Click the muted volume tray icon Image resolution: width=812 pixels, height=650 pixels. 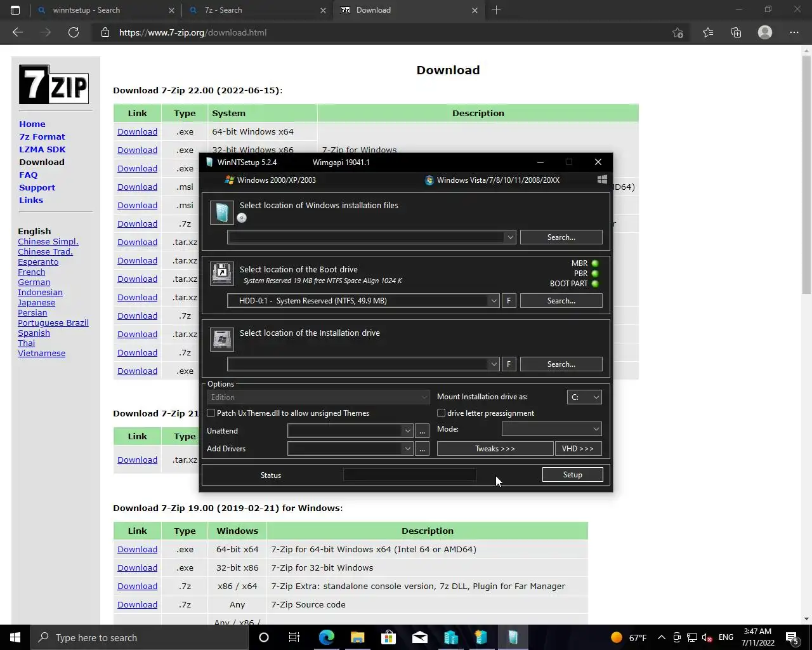(x=708, y=637)
